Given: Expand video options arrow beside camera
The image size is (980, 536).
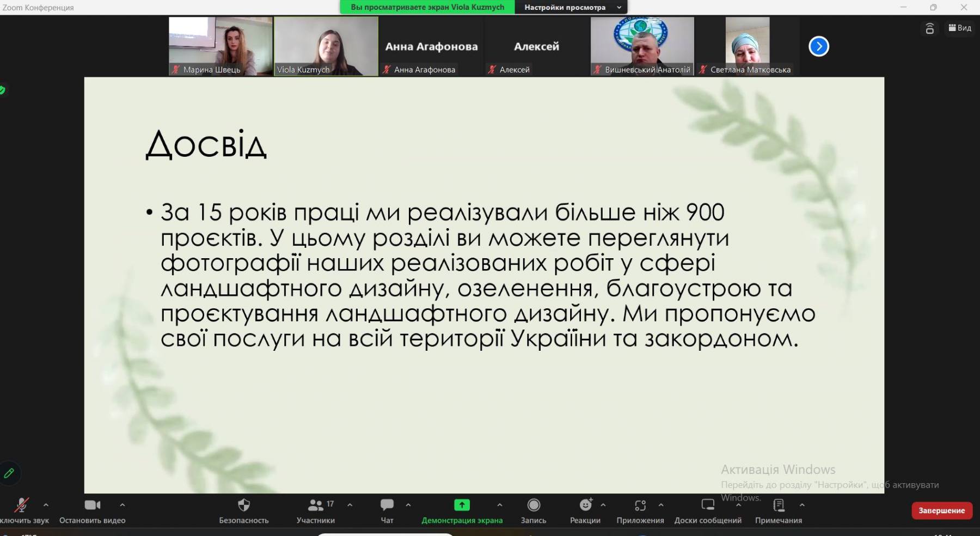Looking at the screenshot, I should 122,505.
